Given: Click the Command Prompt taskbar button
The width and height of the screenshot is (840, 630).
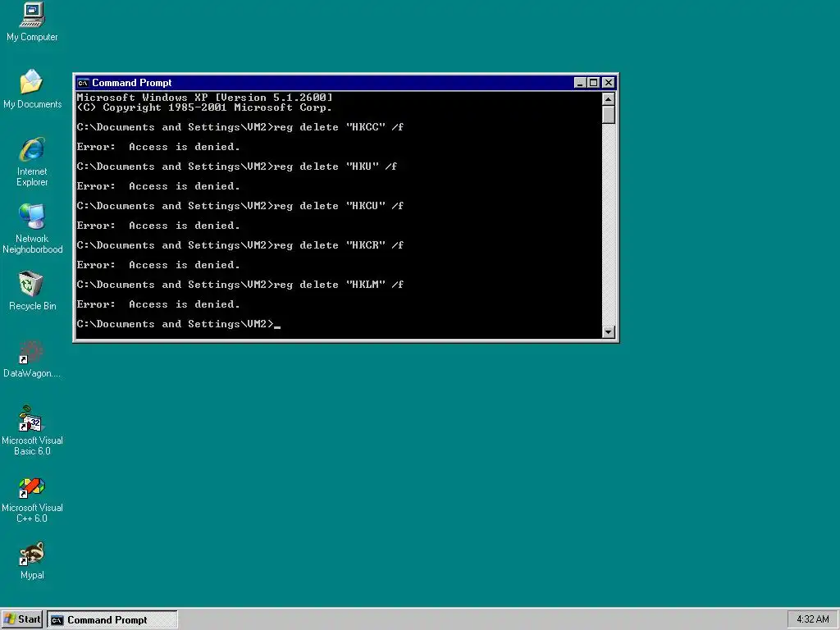Looking at the screenshot, I should pyautogui.click(x=112, y=620).
